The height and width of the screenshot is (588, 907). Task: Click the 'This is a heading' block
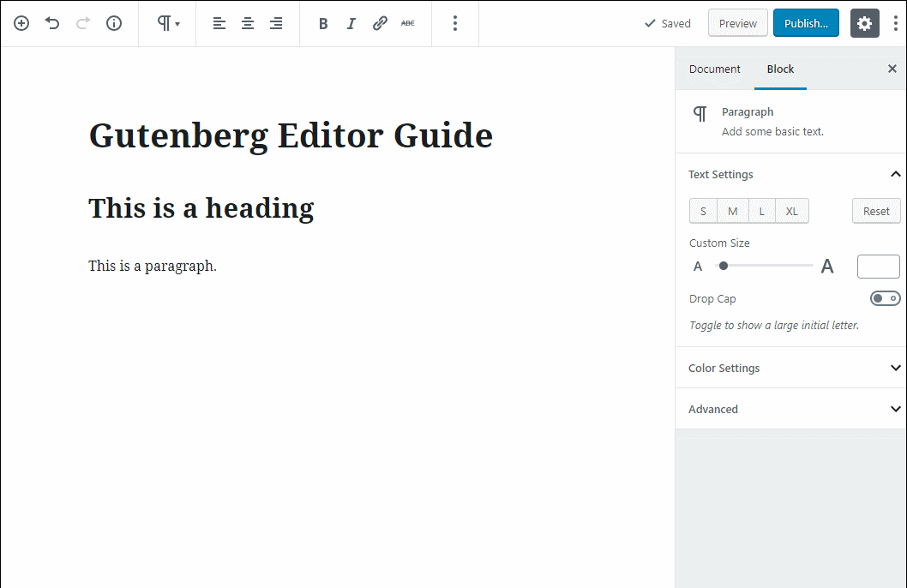click(x=201, y=208)
